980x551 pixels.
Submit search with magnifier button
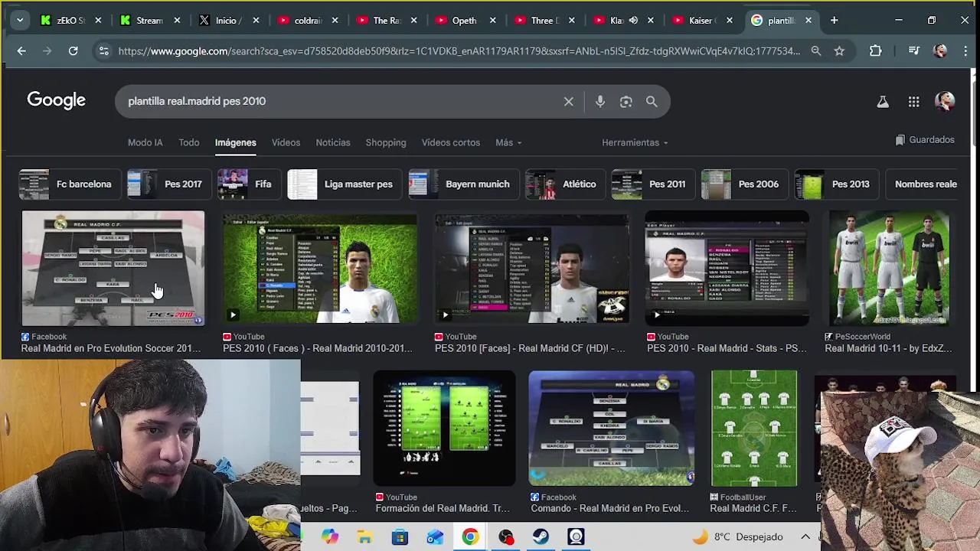652,101
